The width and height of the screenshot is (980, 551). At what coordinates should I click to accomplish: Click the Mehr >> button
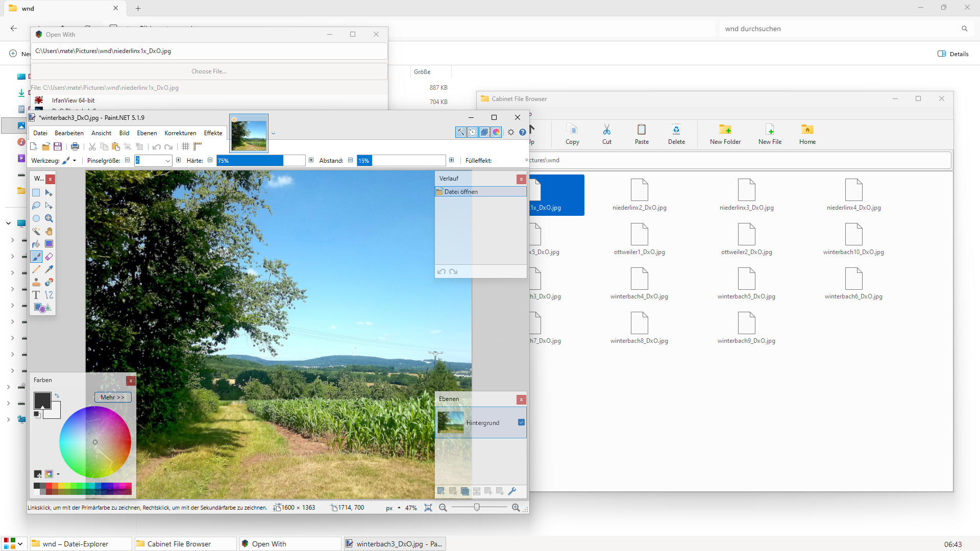click(112, 397)
